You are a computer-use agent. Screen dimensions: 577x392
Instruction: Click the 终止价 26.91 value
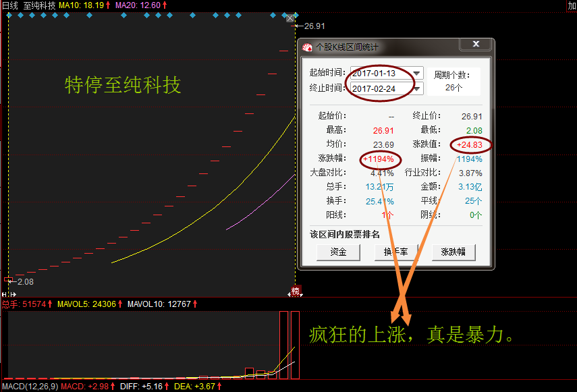[x=472, y=117]
